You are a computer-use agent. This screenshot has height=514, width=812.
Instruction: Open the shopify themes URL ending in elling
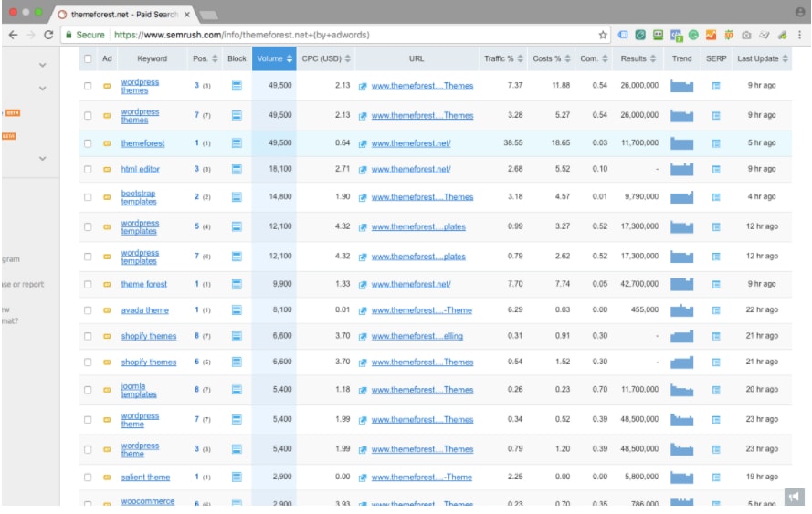(x=417, y=336)
